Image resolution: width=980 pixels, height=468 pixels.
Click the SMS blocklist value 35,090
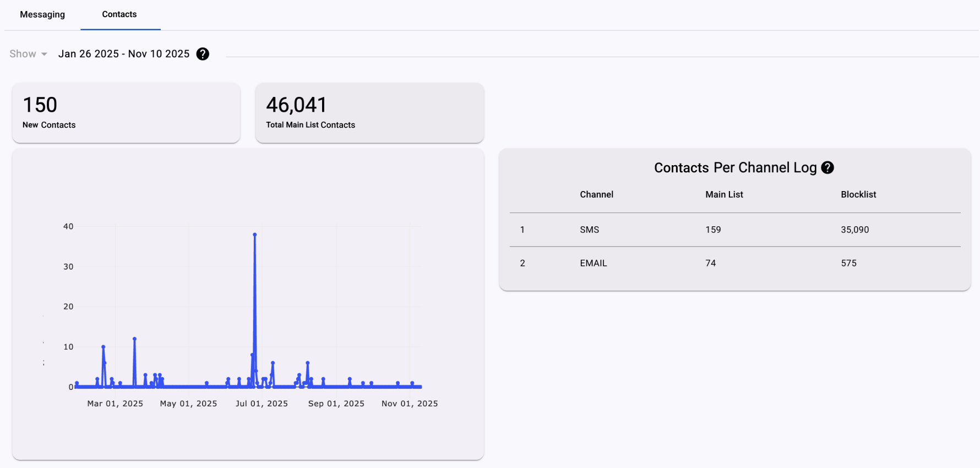(x=854, y=230)
